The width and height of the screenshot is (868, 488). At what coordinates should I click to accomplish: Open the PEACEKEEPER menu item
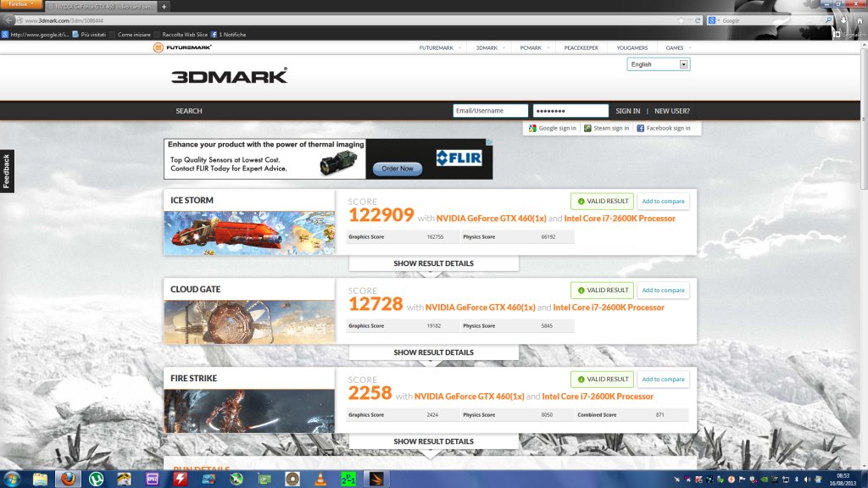click(581, 48)
